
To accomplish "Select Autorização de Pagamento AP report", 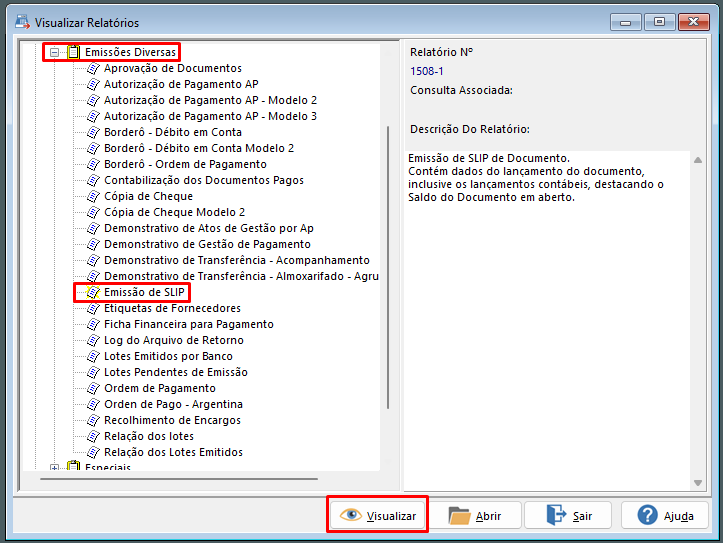I will coord(181,84).
